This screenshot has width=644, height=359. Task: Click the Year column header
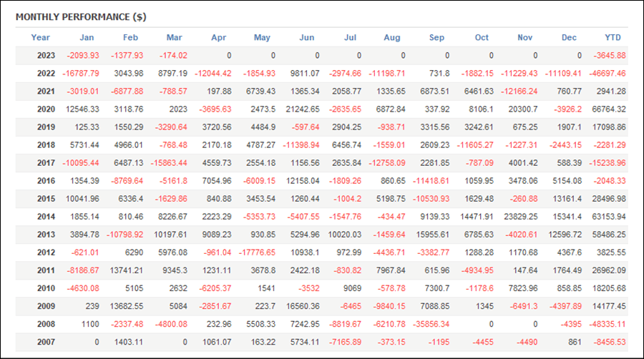pyautogui.click(x=40, y=37)
